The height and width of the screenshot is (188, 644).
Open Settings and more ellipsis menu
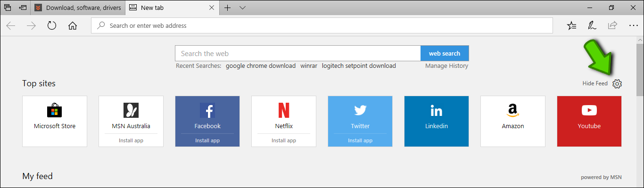[x=633, y=25]
